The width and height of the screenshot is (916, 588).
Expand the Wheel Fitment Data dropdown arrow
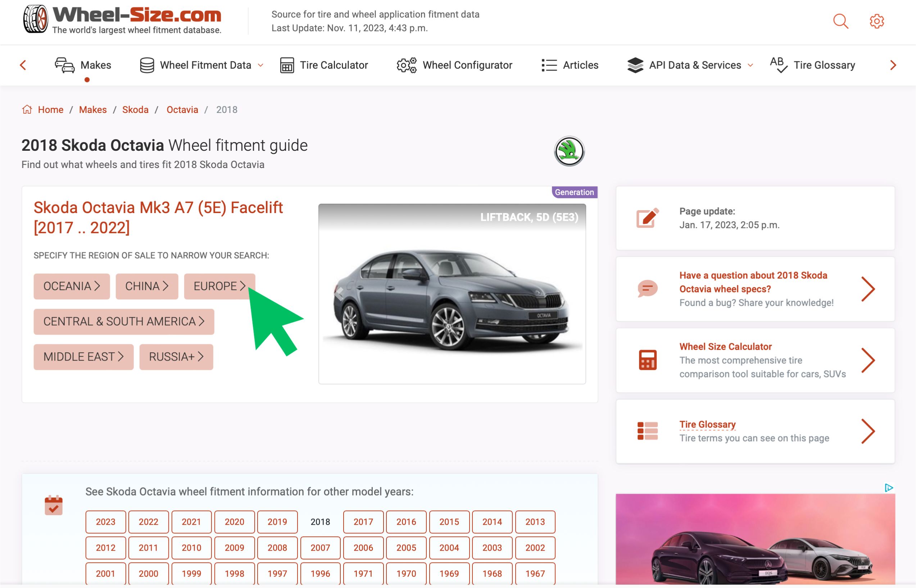click(x=261, y=65)
